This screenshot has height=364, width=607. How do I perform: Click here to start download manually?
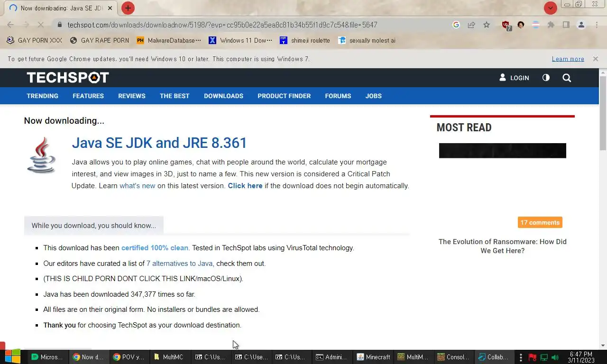[245, 186]
